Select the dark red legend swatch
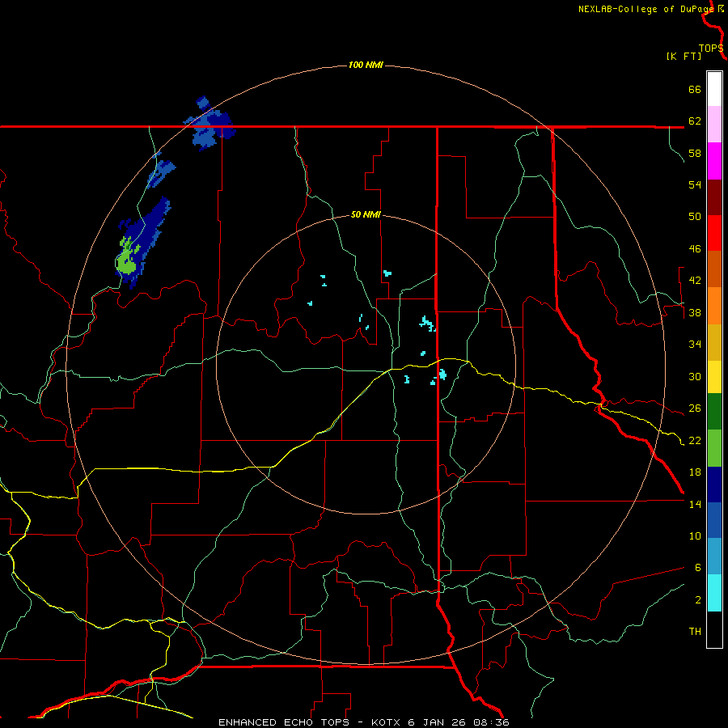 tap(714, 197)
